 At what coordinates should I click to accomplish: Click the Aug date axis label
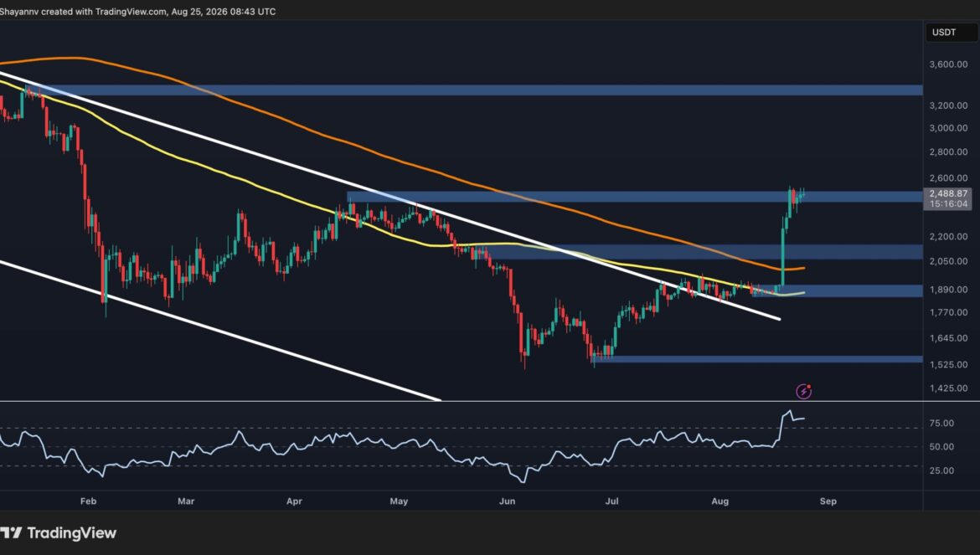(x=720, y=501)
